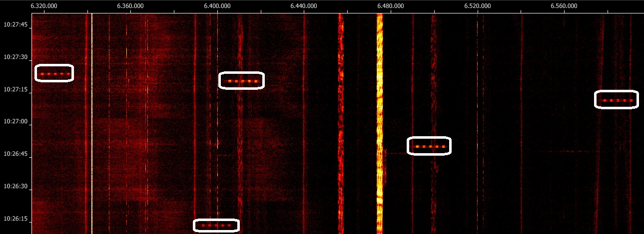Click the 10:27:15 timestamp

15,89
